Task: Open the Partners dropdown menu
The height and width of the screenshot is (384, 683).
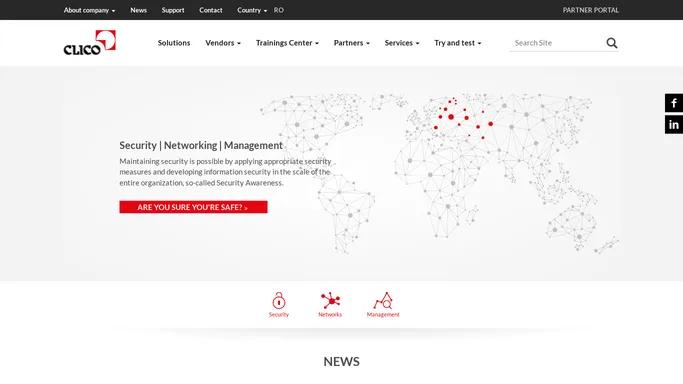Action: point(352,43)
